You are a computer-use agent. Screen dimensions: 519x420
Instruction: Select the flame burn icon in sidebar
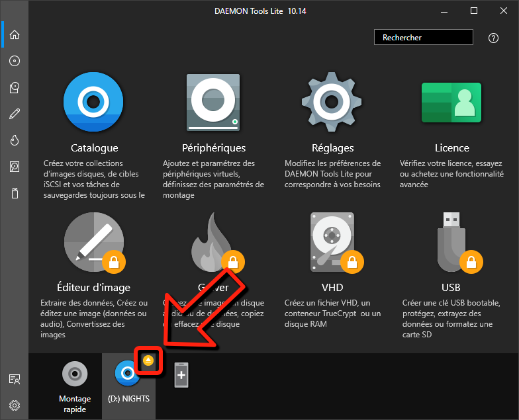14,140
